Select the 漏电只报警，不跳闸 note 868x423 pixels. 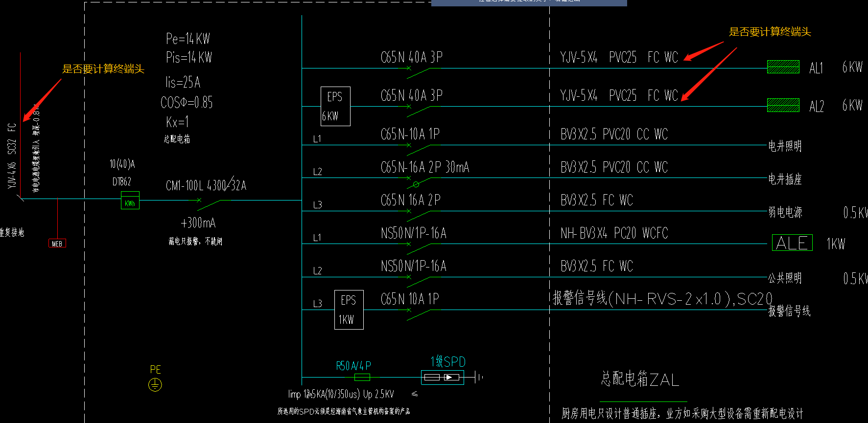click(195, 241)
